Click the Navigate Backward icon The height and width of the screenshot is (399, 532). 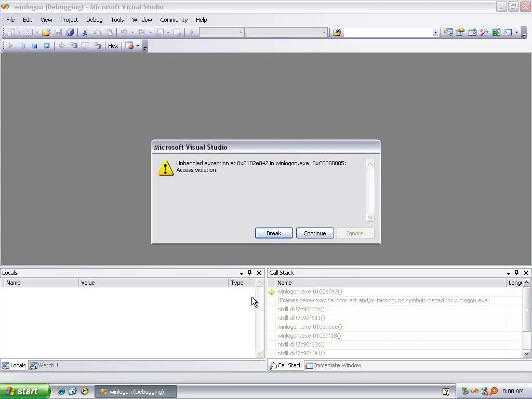(160, 32)
